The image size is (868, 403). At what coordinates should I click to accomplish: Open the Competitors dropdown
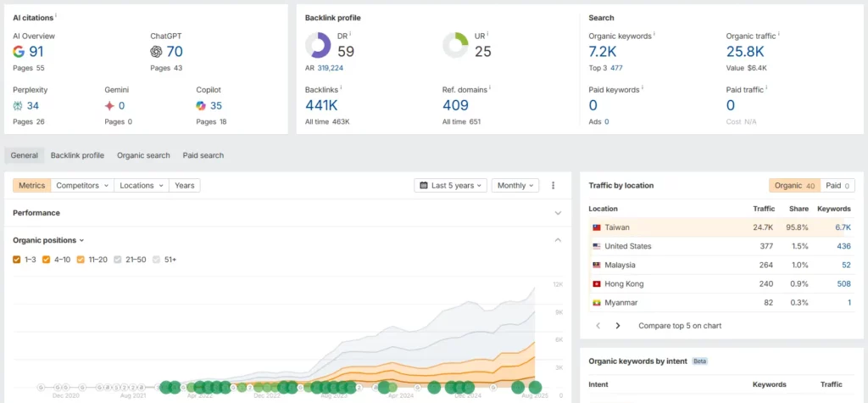tap(82, 185)
